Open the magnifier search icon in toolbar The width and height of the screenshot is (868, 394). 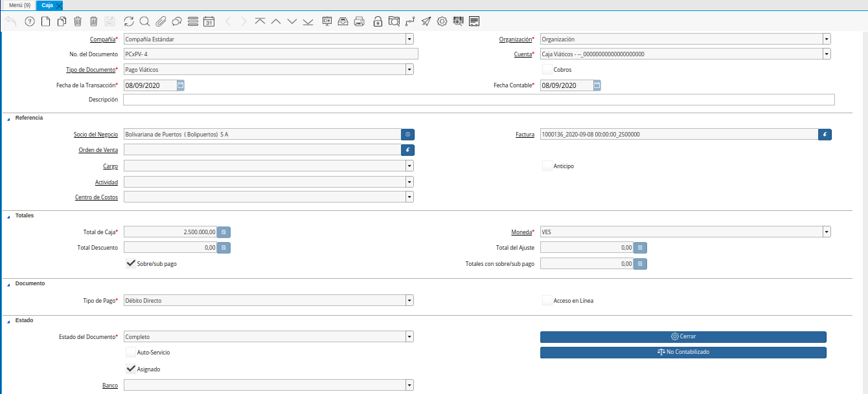click(x=144, y=21)
